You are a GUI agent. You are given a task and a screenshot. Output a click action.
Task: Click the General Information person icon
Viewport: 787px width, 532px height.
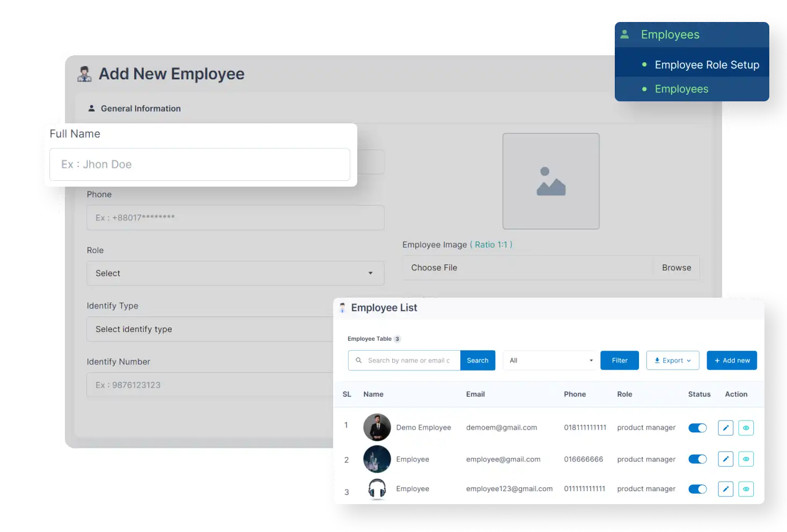pyautogui.click(x=91, y=108)
